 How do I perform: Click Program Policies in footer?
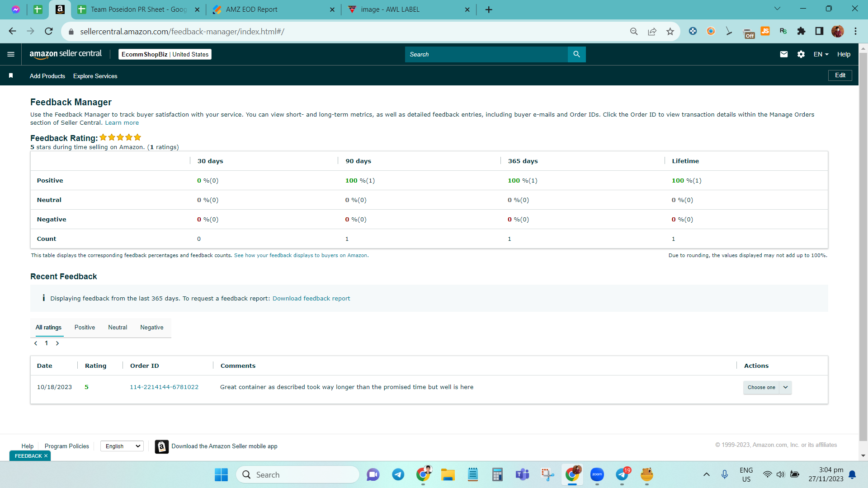[x=67, y=446]
